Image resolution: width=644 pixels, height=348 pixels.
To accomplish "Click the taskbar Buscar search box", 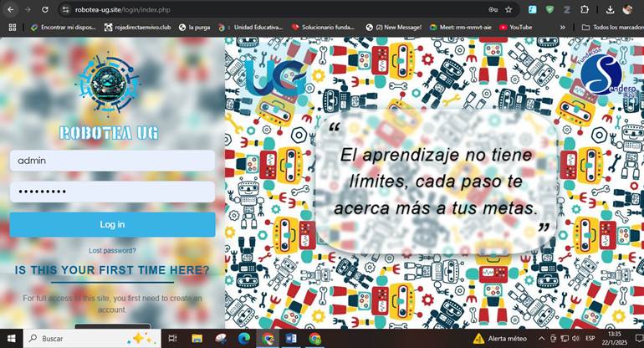I will click(x=84, y=339).
